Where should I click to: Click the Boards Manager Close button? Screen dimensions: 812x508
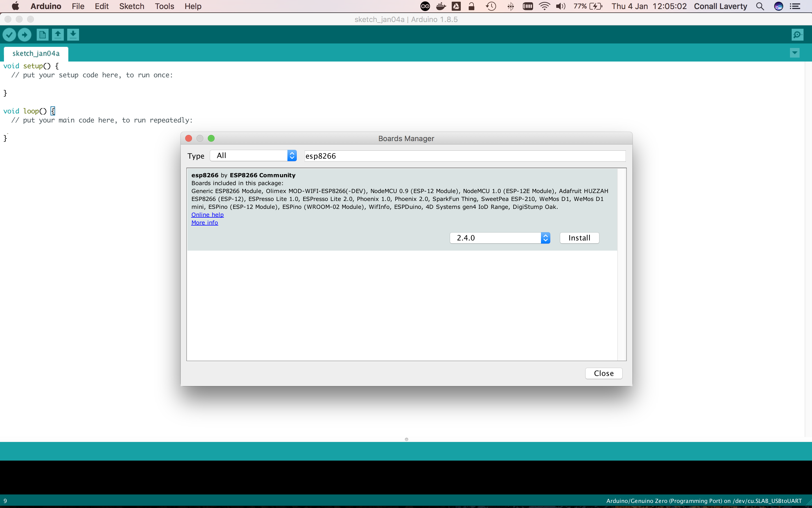(604, 373)
